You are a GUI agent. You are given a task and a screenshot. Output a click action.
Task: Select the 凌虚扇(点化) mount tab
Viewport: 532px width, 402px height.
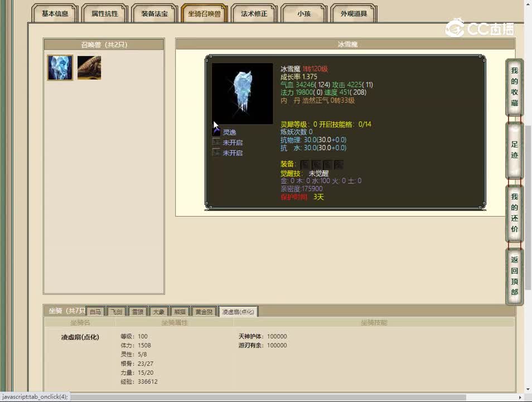click(x=238, y=312)
